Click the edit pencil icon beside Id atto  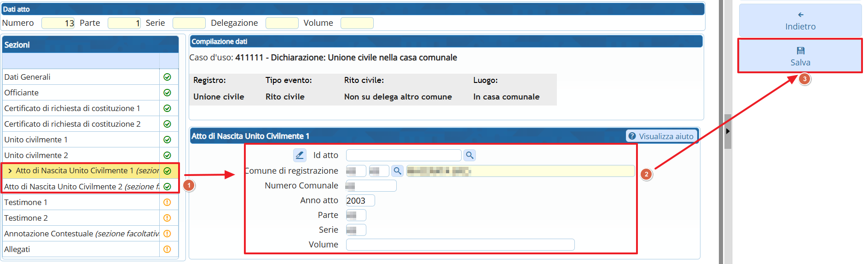tap(300, 155)
